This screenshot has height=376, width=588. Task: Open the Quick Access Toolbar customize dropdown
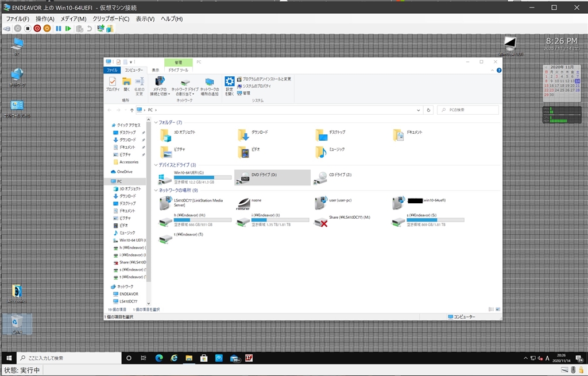[x=131, y=62]
